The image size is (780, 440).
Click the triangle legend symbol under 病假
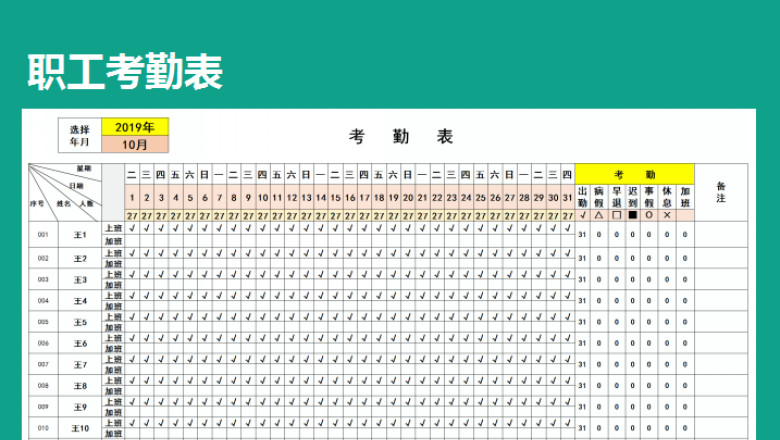pyautogui.click(x=598, y=216)
